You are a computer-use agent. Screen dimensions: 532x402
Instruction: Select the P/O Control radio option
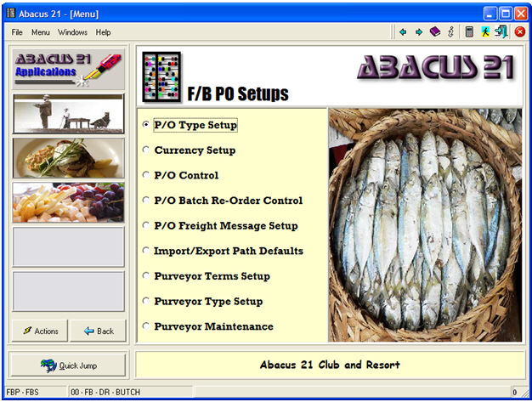click(x=145, y=176)
